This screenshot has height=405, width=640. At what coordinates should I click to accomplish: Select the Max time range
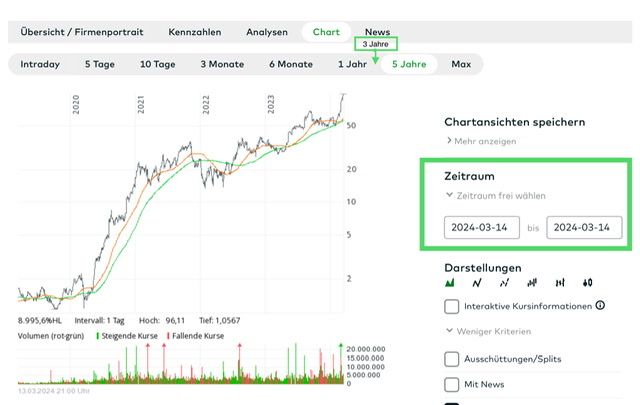tap(461, 64)
